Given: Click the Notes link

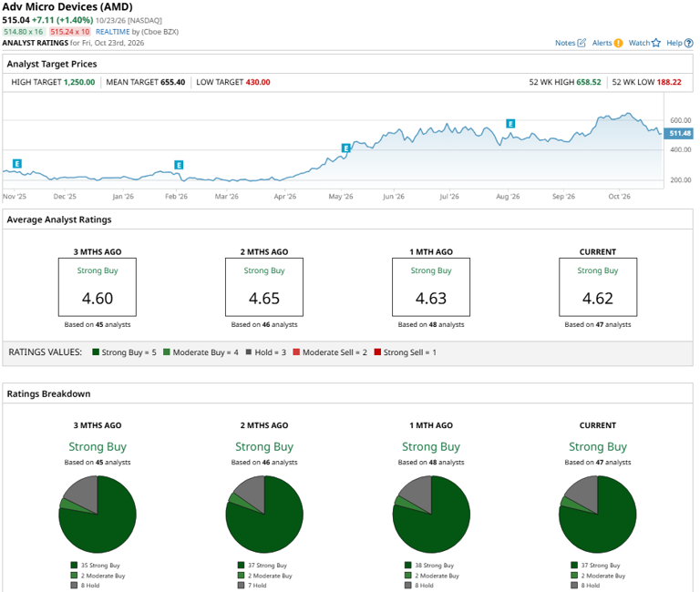Looking at the screenshot, I should click(x=565, y=43).
